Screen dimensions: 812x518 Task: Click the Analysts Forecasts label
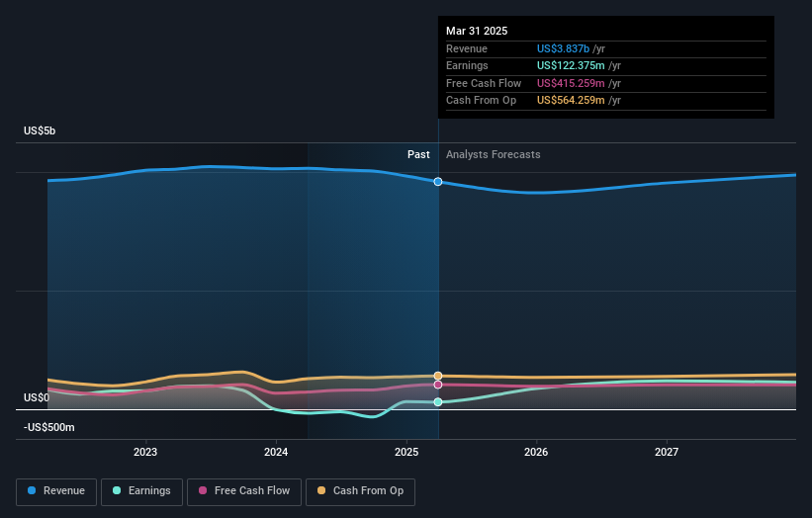(x=493, y=155)
